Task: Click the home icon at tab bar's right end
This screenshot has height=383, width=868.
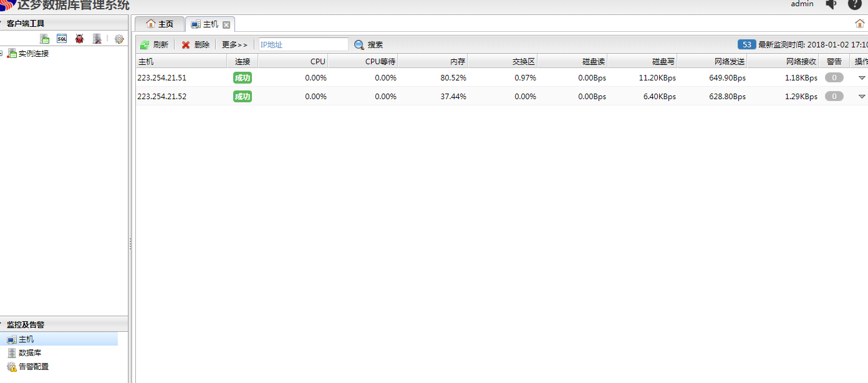Action: click(x=860, y=24)
